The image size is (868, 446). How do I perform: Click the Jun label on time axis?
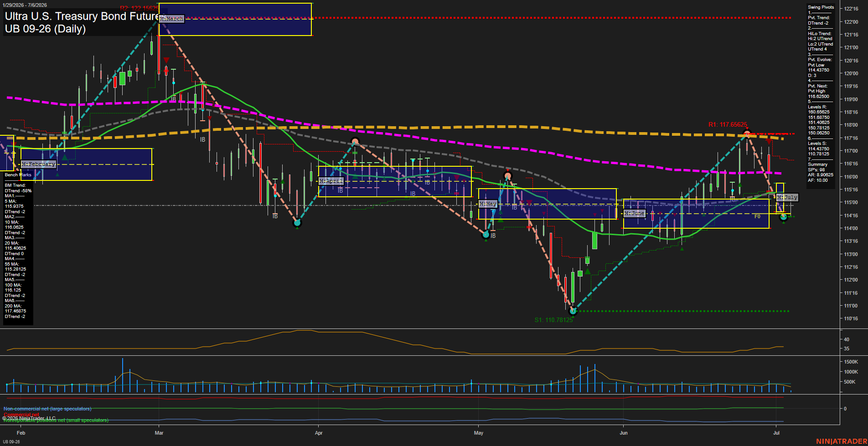[x=624, y=433]
